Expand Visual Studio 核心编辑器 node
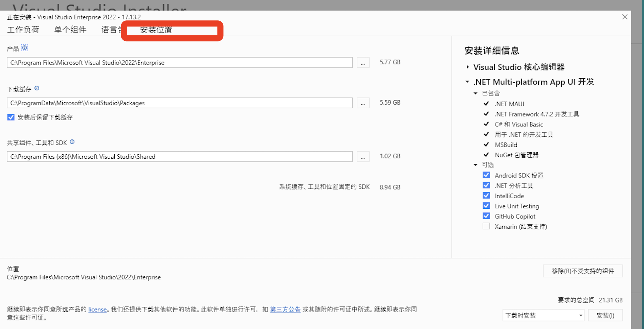Screen dimensions: 644x329 (x=468, y=67)
